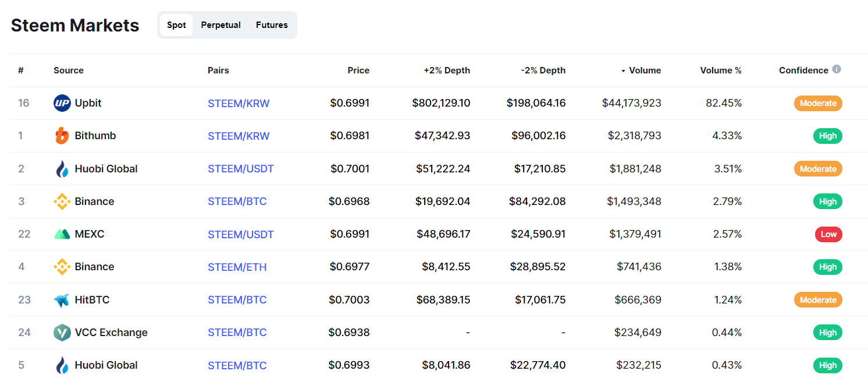Image resolution: width=868 pixels, height=378 pixels.
Task: Switch to the Perpetual markets tab
Action: 220,25
